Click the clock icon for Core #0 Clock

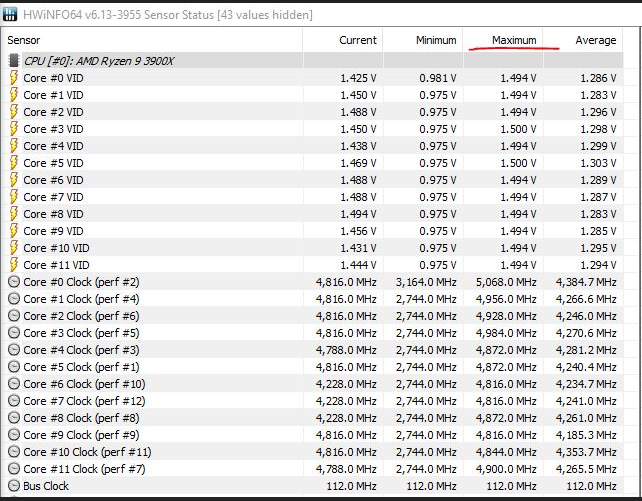[x=14, y=282]
